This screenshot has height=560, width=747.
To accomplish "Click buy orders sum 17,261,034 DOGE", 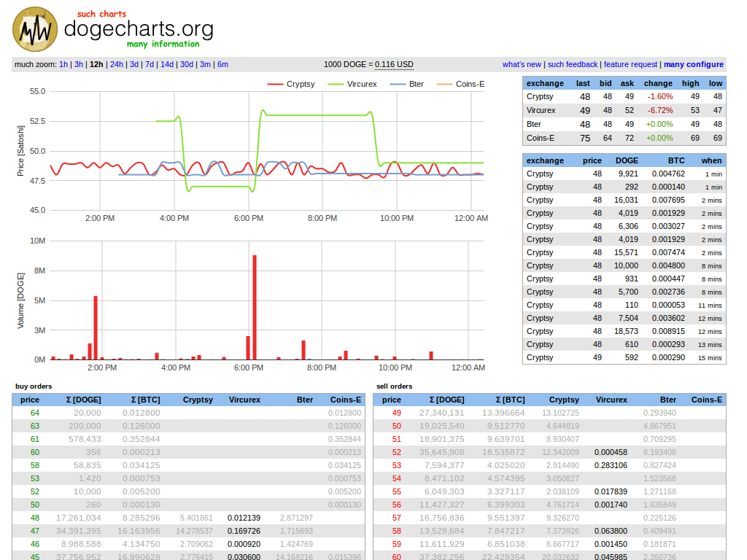I will tap(79, 518).
